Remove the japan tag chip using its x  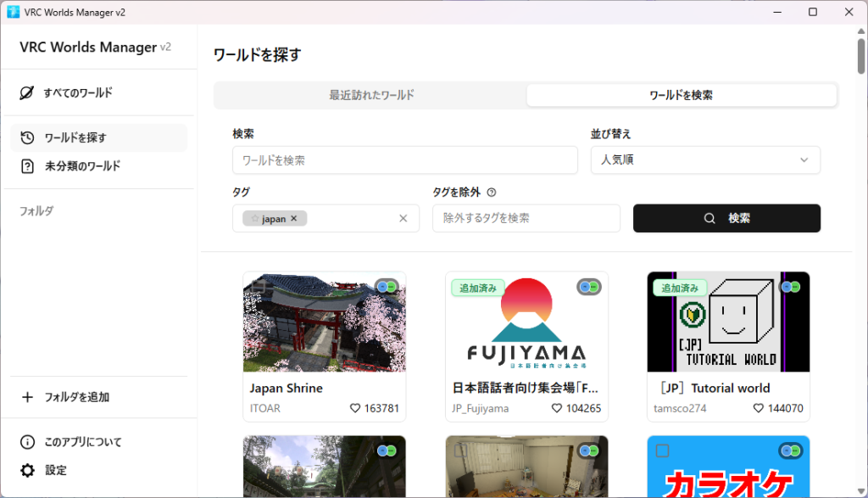pos(294,219)
